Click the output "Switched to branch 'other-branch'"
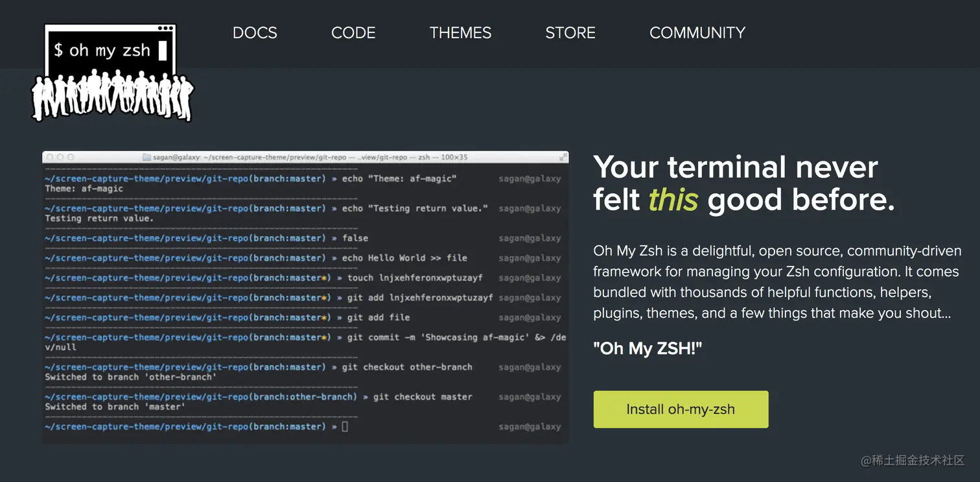The image size is (980, 482). (x=130, y=377)
